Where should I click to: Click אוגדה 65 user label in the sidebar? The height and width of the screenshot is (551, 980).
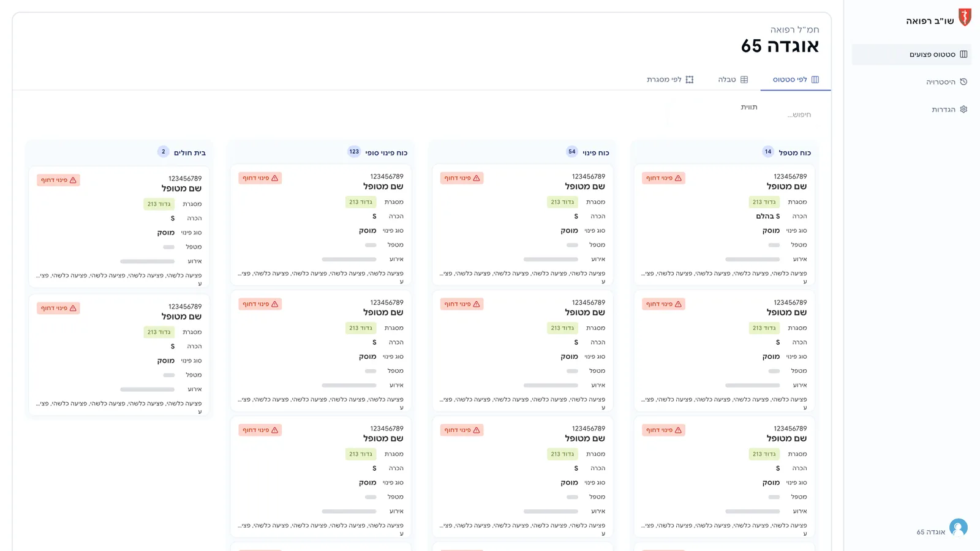(931, 532)
